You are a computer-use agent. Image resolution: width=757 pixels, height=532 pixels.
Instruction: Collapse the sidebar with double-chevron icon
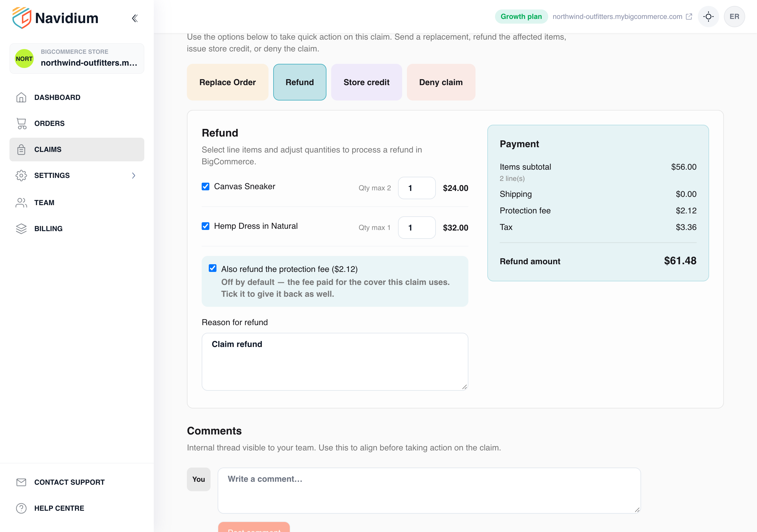click(135, 18)
